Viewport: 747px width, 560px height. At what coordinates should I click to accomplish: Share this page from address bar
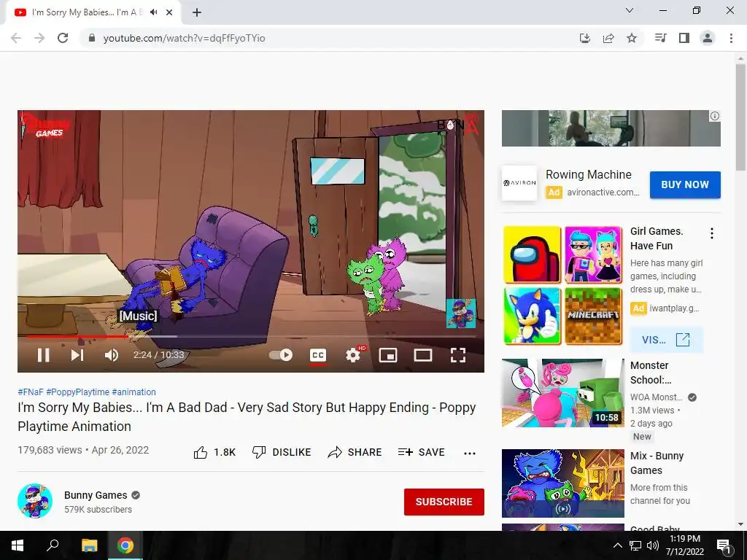(x=608, y=38)
